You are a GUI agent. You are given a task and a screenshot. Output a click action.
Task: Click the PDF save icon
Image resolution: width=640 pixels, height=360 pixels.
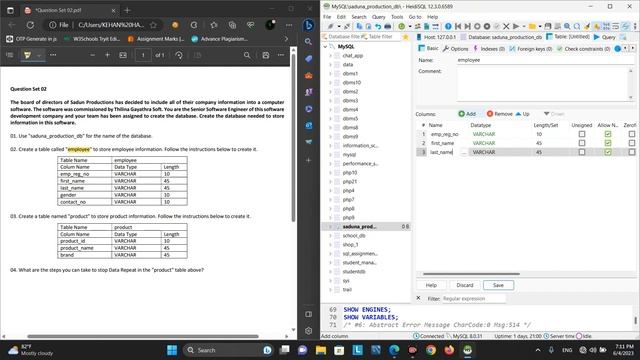point(266,55)
